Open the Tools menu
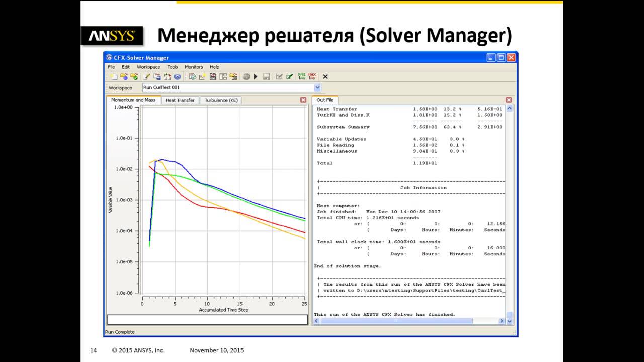This screenshot has height=362, width=644. pyautogui.click(x=173, y=67)
